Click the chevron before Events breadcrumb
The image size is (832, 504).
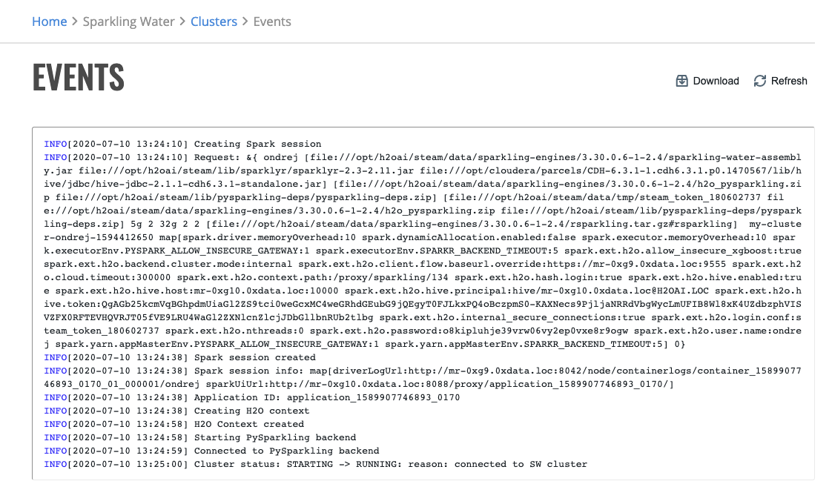[245, 21]
